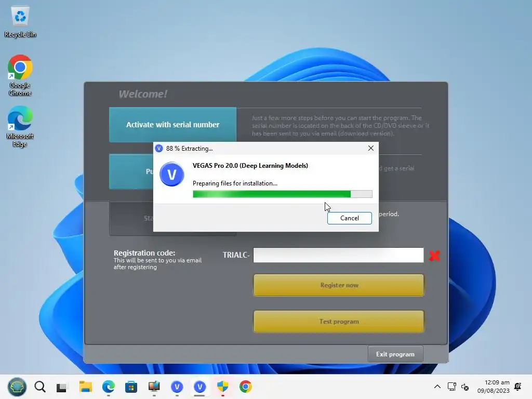The width and height of the screenshot is (532, 399).
Task: Click 'Preparing files for installation...' text
Action: pyautogui.click(x=235, y=183)
